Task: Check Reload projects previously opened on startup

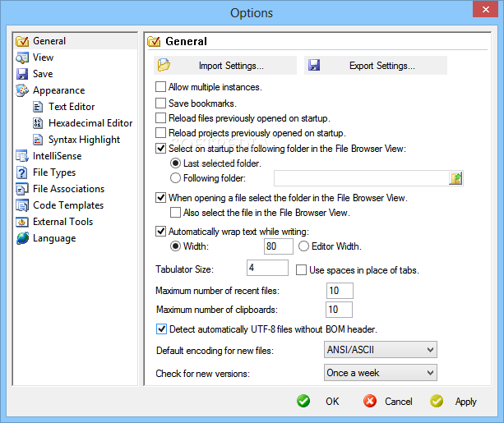Action: point(160,132)
